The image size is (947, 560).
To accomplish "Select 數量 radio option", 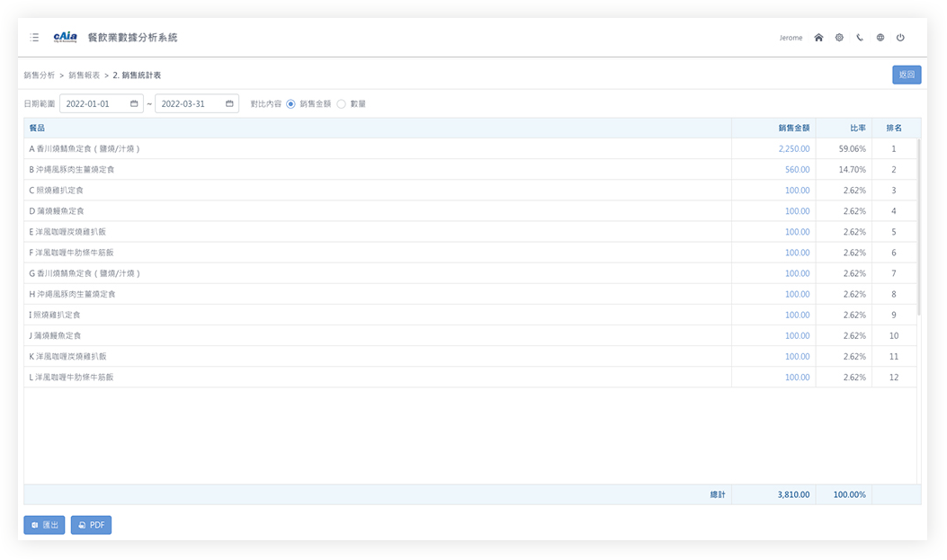I will click(341, 103).
